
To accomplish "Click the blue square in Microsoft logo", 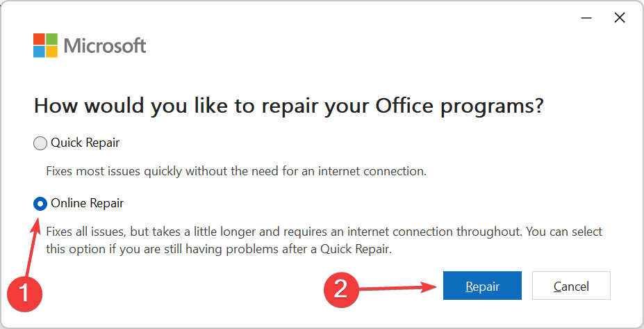I will [x=39, y=51].
